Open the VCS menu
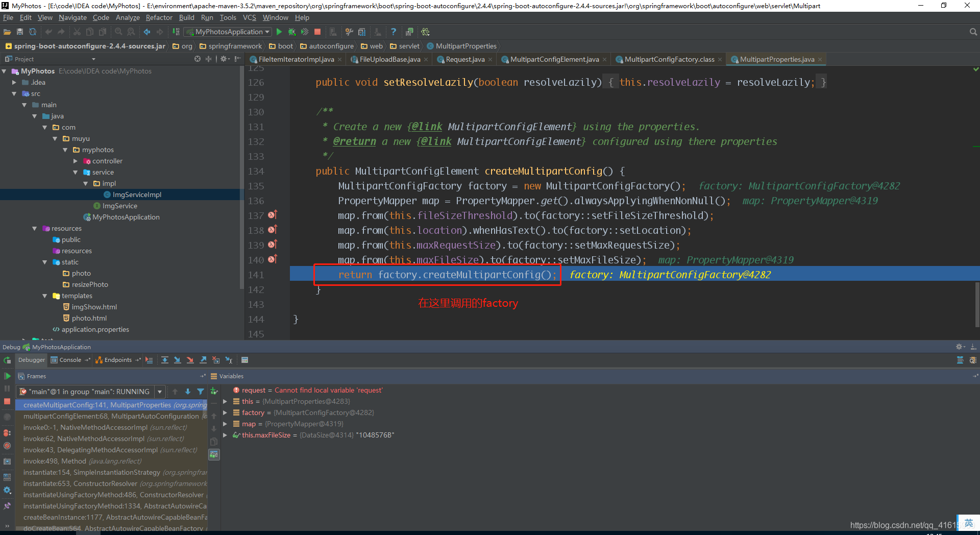The width and height of the screenshot is (980, 535). [x=249, y=17]
